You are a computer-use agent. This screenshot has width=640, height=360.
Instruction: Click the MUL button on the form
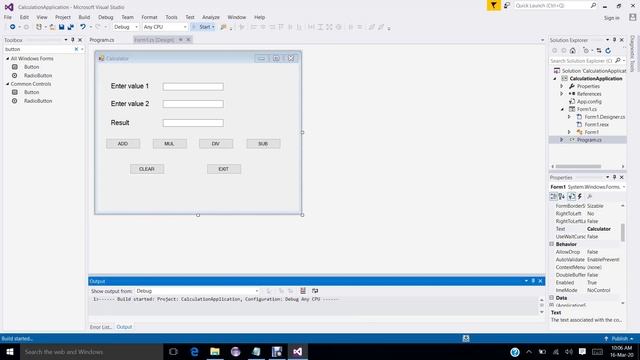click(x=169, y=144)
